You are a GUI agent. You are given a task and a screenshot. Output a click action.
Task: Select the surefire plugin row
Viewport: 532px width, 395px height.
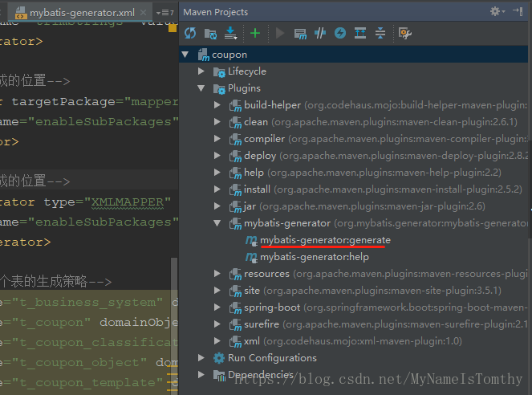353,324
